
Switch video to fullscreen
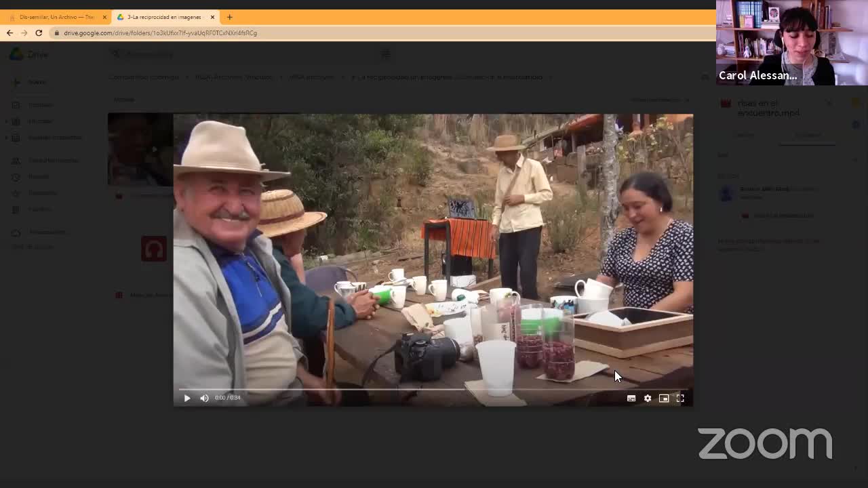pyautogui.click(x=680, y=399)
